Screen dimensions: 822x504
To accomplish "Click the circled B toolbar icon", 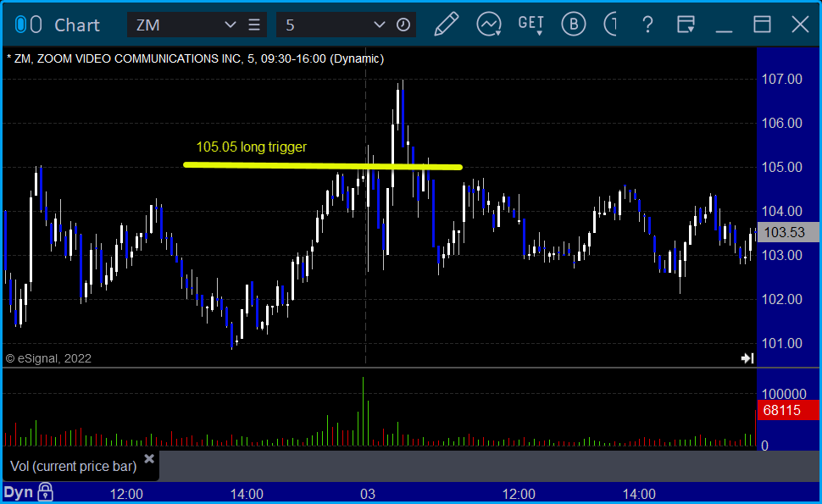I will point(574,25).
